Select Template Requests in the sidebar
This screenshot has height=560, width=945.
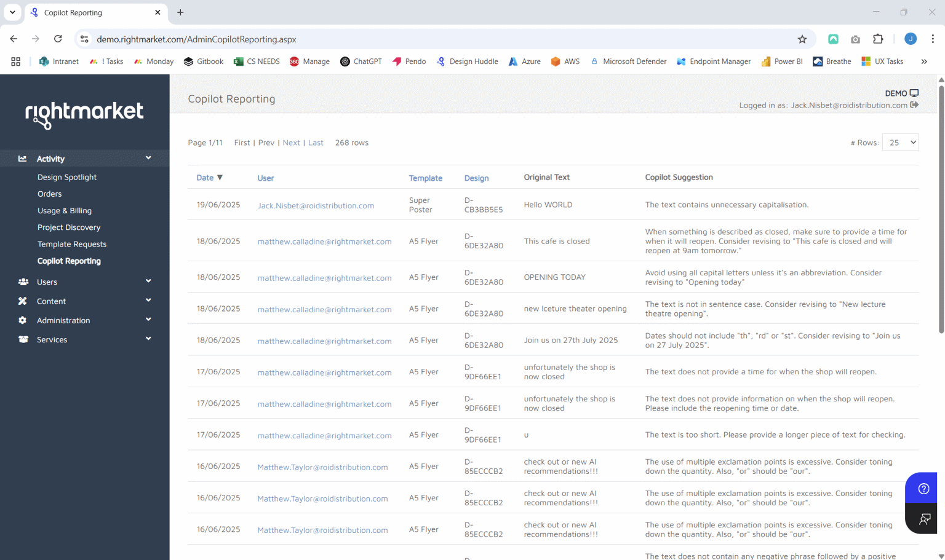click(x=72, y=244)
